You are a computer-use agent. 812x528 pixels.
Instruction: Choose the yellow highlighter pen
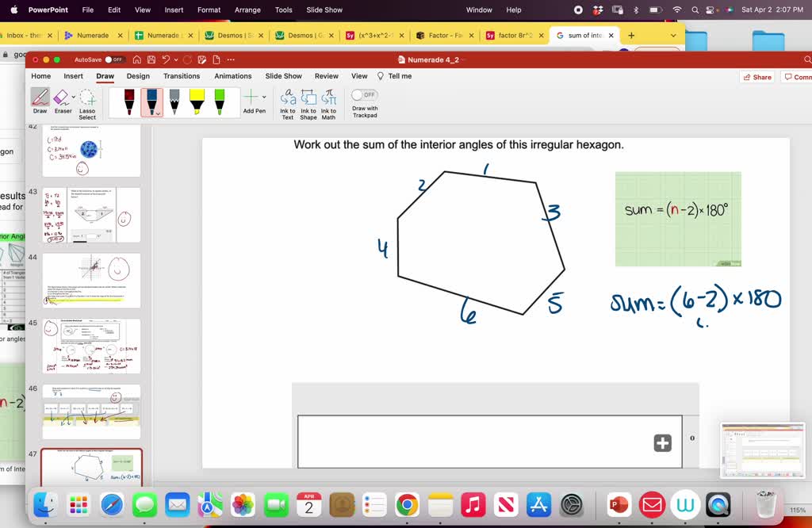[x=197, y=101]
